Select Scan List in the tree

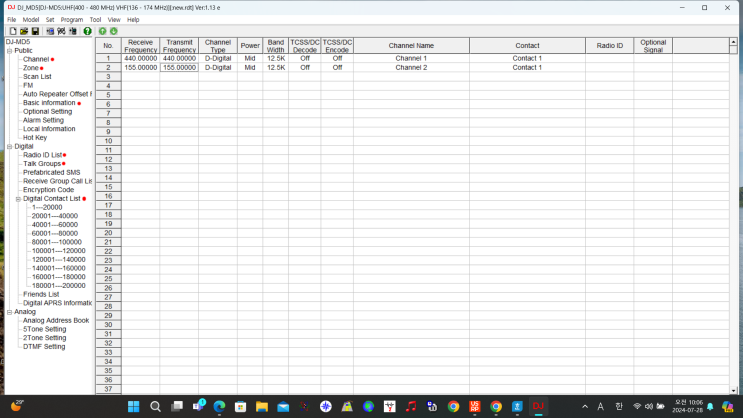(37, 76)
